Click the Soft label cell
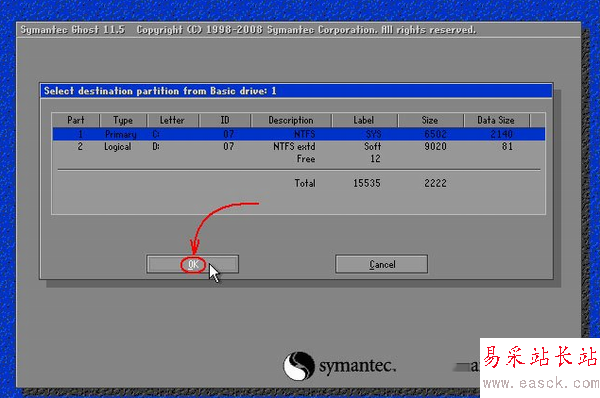Image resolution: width=600 pixels, height=398 pixels. [372, 147]
